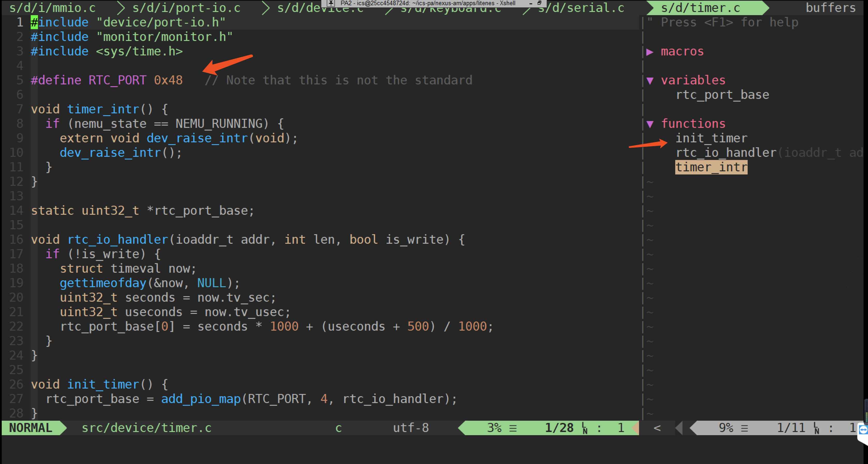Click the '<' indicator in tagbar statusline

pos(657,428)
